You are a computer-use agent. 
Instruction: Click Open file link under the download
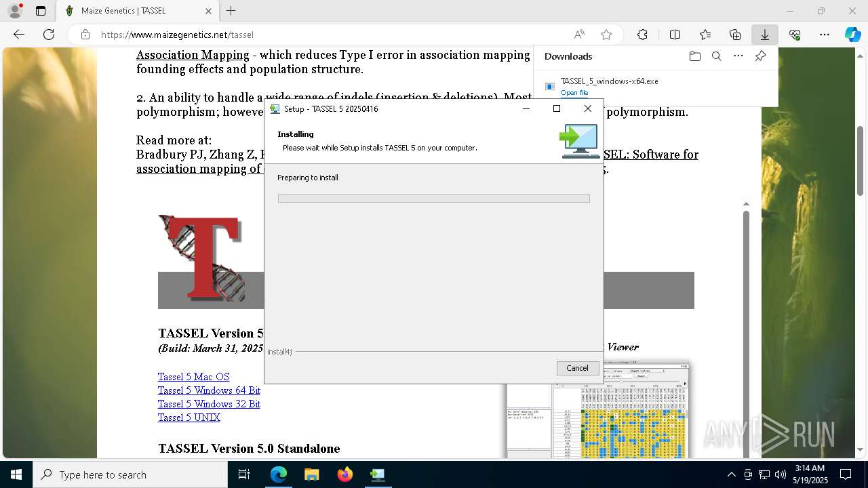tap(574, 93)
